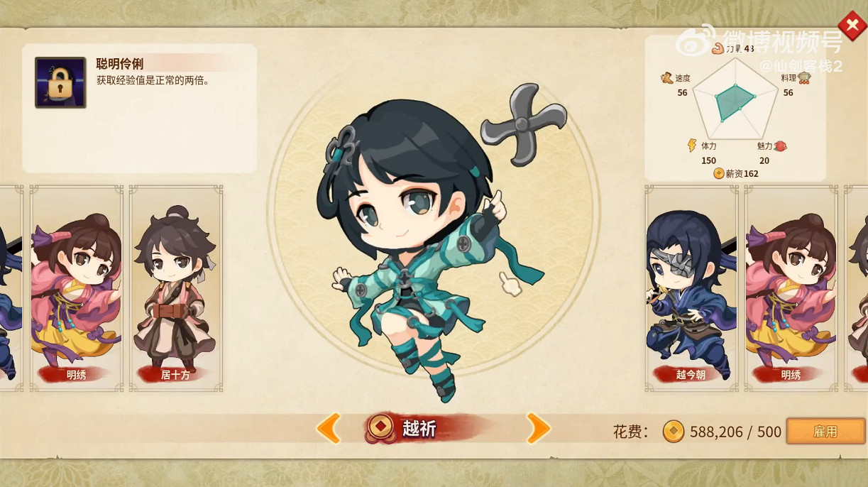Click the salary 薪资 coin icon
The width and height of the screenshot is (868, 487).
(x=719, y=173)
